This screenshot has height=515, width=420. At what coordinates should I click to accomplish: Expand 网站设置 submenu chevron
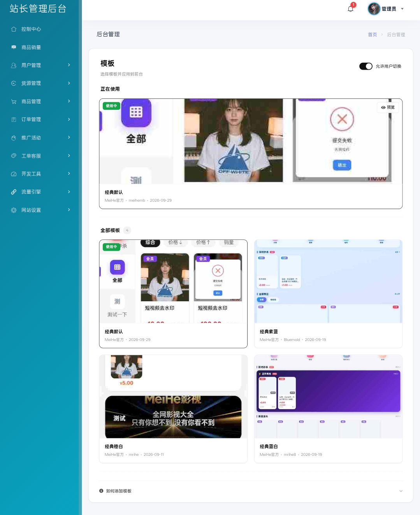point(69,210)
